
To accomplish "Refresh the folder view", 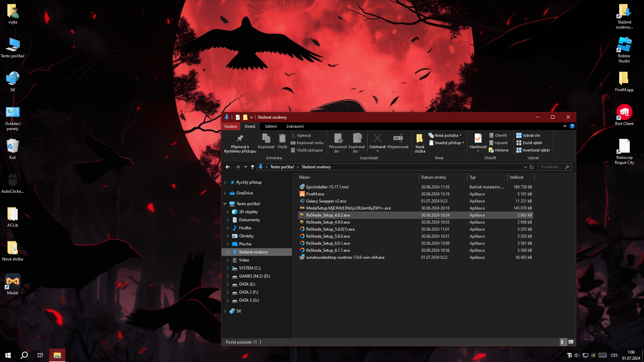I will 531,167.
